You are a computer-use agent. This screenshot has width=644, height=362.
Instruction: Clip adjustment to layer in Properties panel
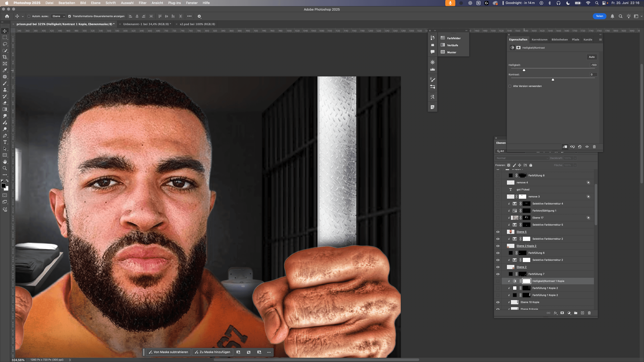(x=565, y=147)
